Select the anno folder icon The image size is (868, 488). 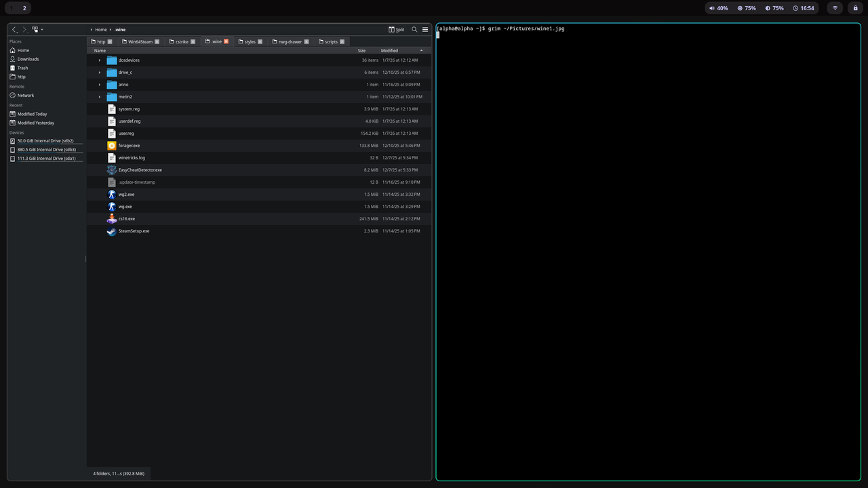coord(112,85)
